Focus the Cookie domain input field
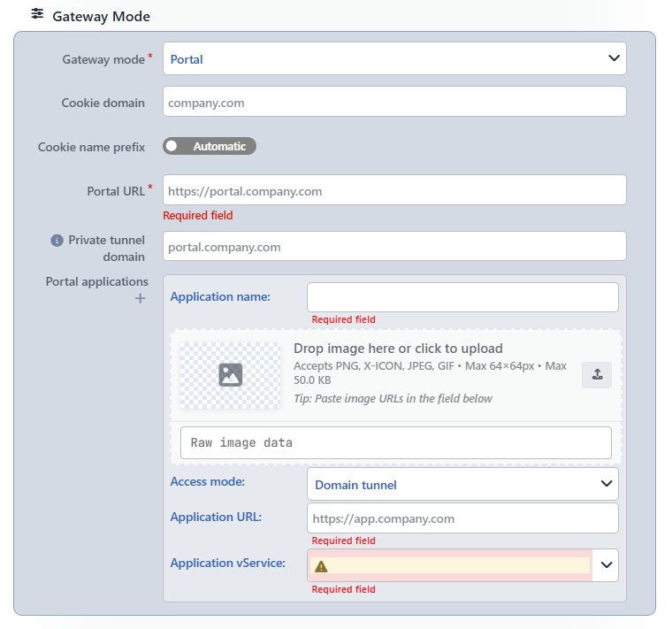The width and height of the screenshot is (672, 629). coord(394,102)
